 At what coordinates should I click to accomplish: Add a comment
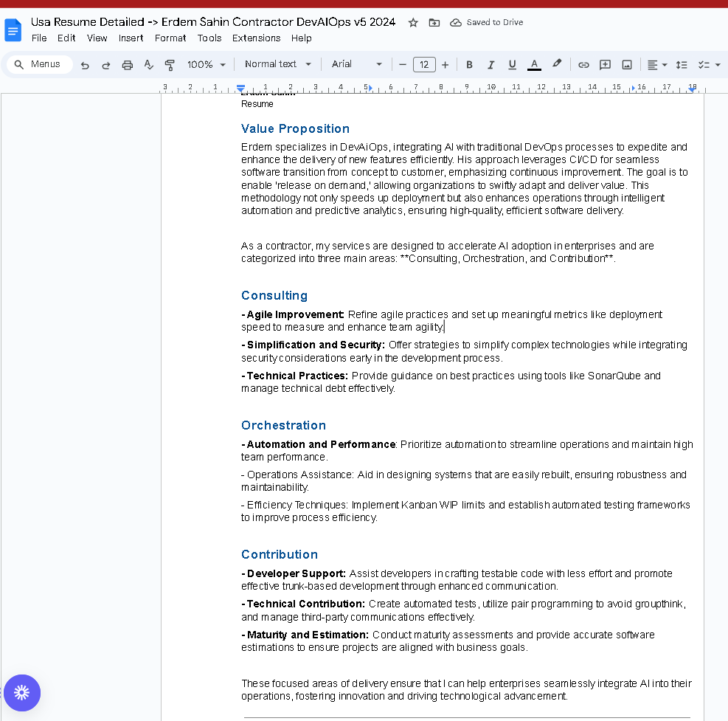605,65
